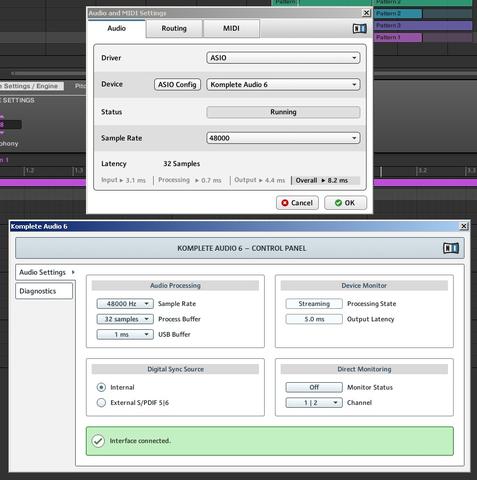
Task: Confirm settings with the OK button
Action: coord(345,203)
